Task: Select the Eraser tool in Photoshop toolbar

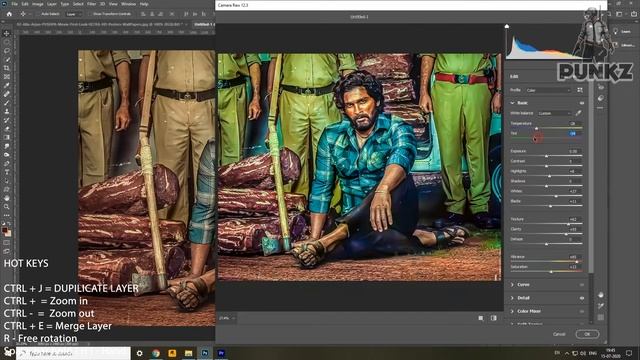Action: click(7, 129)
